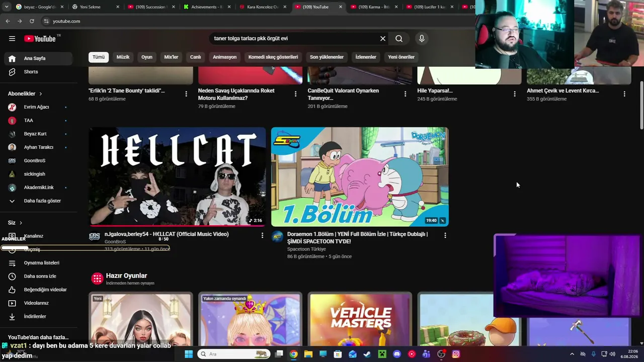
Task: Select the Müzik filter chip
Action: (x=123, y=57)
